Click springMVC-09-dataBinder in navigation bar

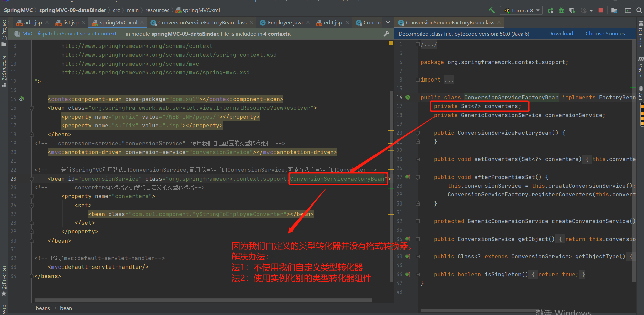pos(73,10)
